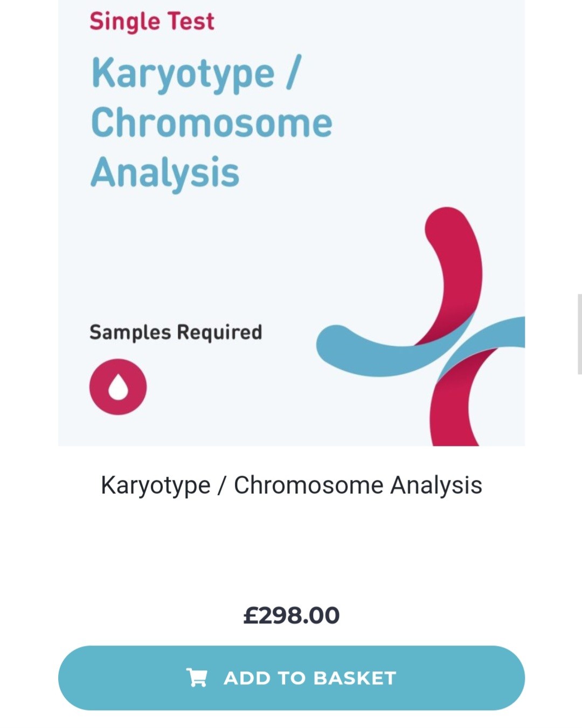Click "Karyotype" in the black product title

[x=155, y=485]
